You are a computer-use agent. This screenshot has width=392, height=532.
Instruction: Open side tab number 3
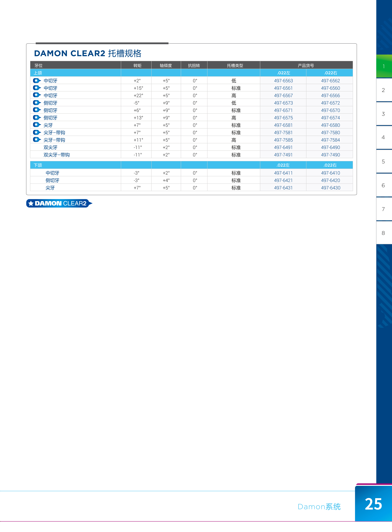(x=383, y=114)
